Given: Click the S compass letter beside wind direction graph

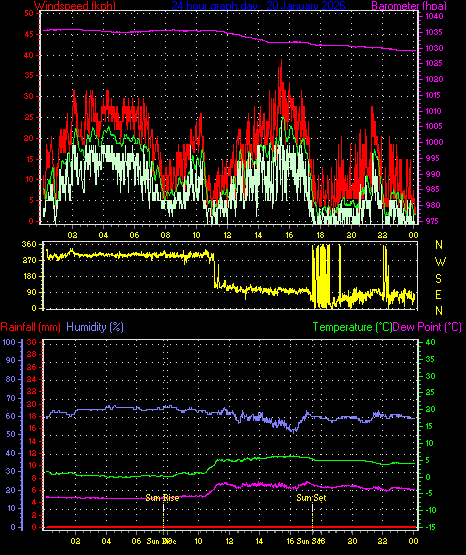Looking at the screenshot, I should pos(438,279).
